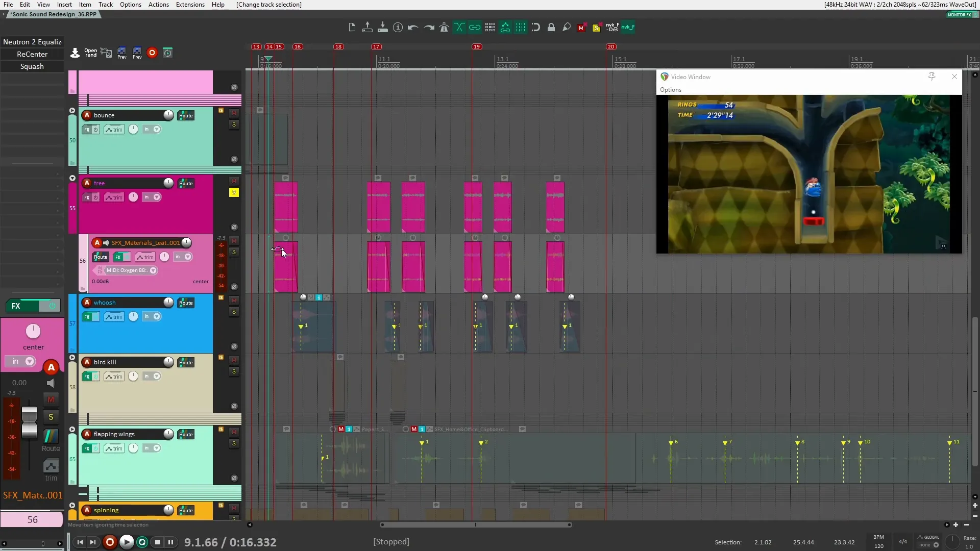Select the Sonic Sound Redesign_36.RPP project tab
980x551 pixels.
(54, 14)
